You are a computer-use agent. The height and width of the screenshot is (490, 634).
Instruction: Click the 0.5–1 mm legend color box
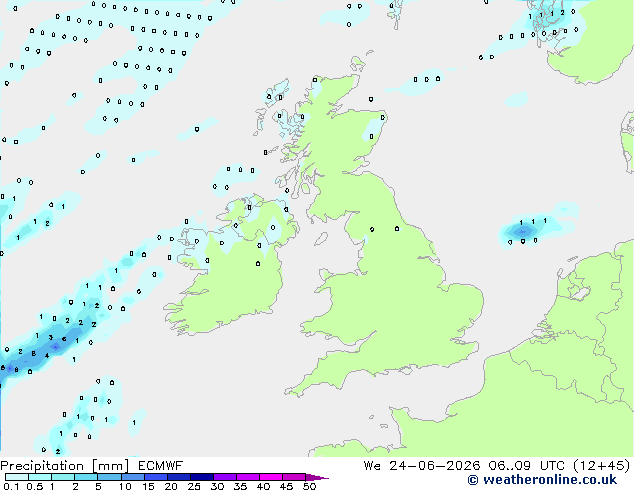pos(40,477)
